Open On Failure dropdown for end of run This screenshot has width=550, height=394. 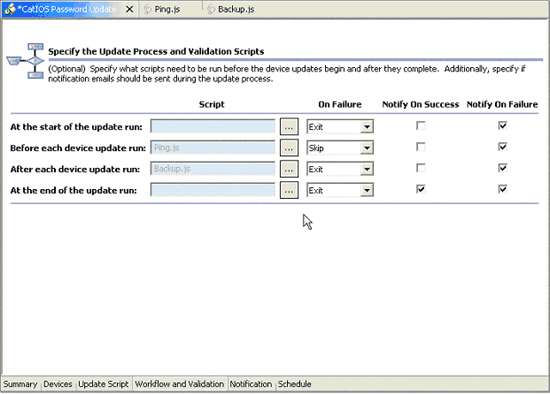(367, 191)
